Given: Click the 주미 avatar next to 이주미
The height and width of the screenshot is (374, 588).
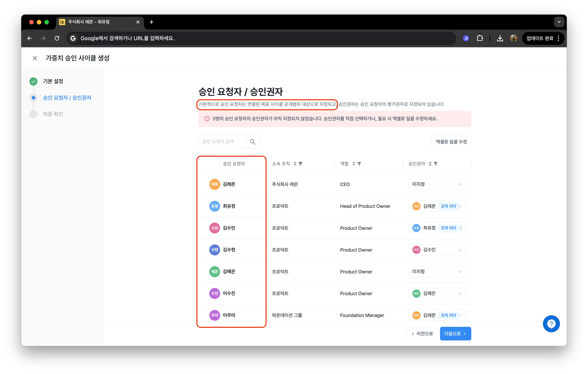Looking at the screenshot, I should pyautogui.click(x=214, y=315).
